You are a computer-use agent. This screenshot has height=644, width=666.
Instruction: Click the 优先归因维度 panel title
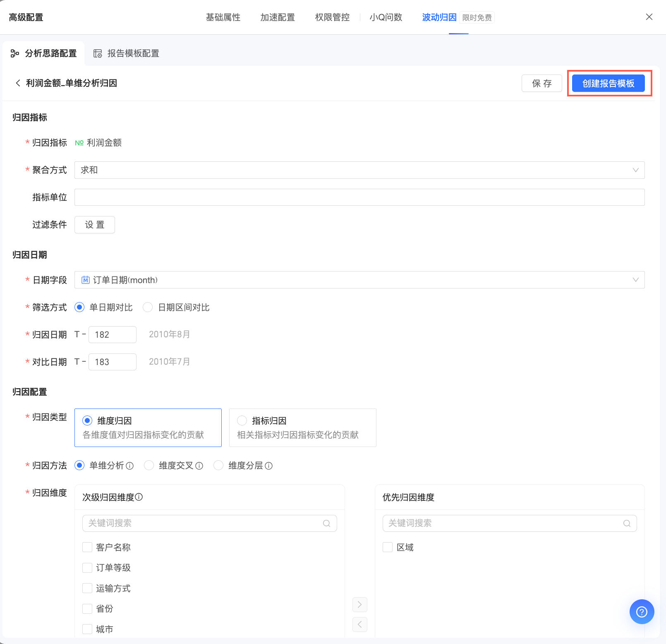[409, 497]
